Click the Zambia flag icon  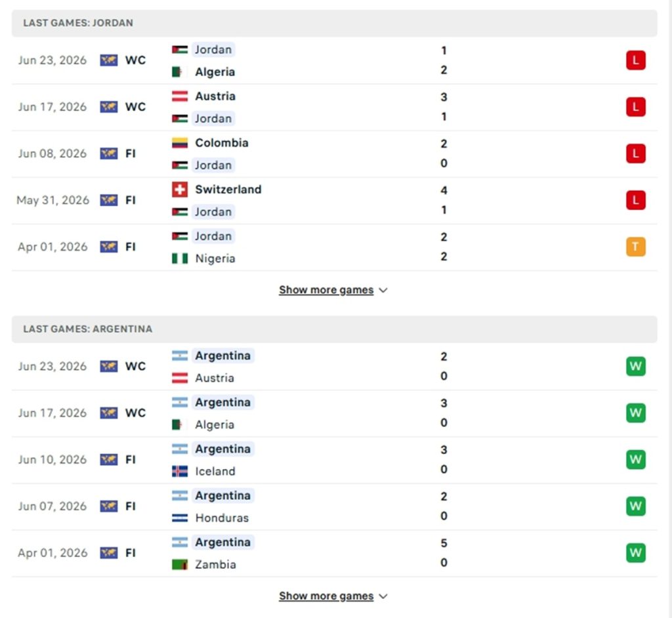tap(180, 564)
